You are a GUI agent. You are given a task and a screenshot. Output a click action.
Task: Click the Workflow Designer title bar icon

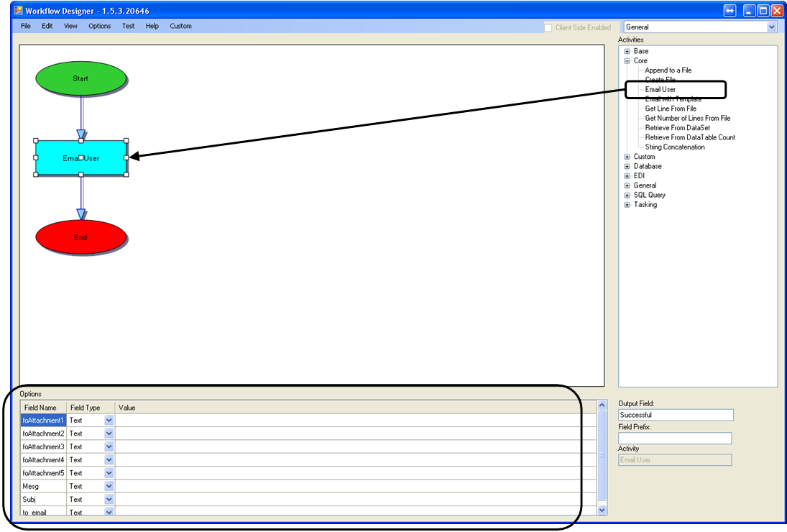click(x=19, y=11)
